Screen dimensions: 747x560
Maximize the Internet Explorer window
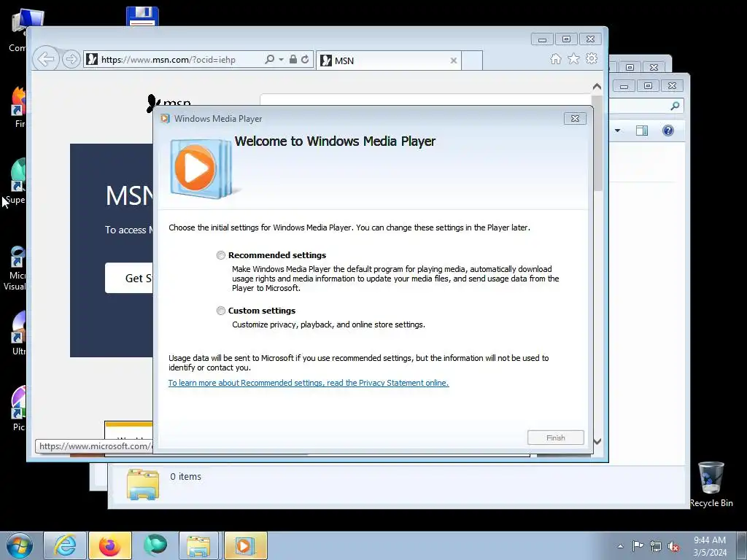566,39
